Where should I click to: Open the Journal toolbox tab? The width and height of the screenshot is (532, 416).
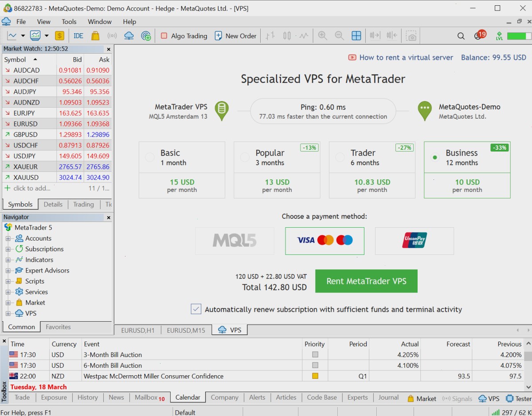point(388,397)
